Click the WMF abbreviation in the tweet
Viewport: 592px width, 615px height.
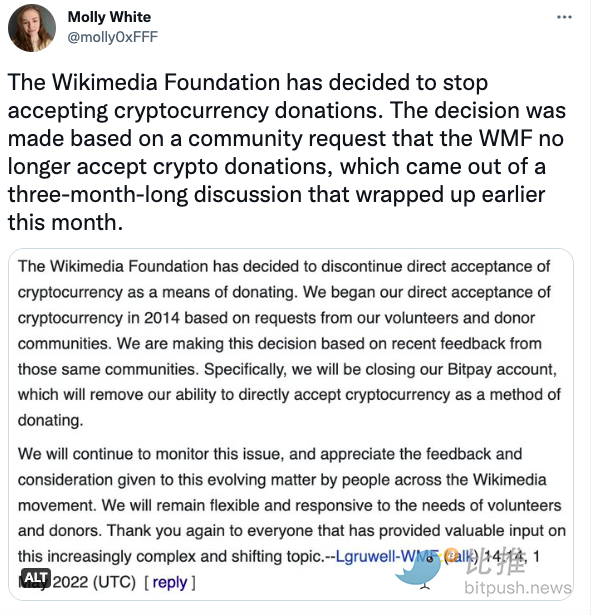tap(506, 138)
